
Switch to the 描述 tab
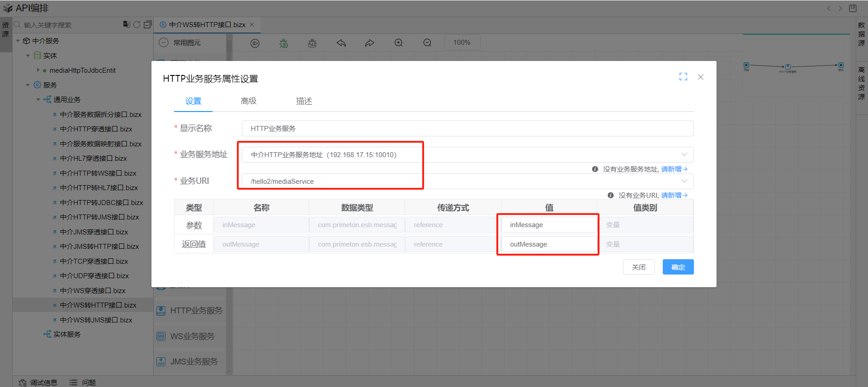[304, 101]
